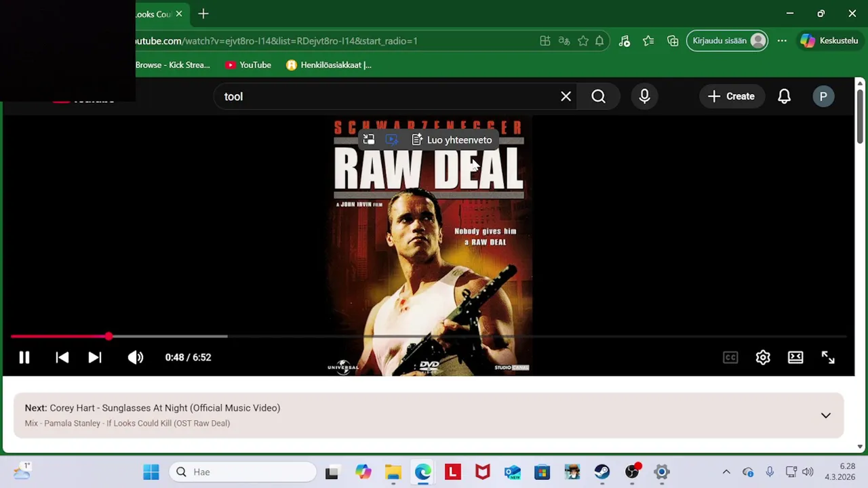
Task: Open Settings gear on taskbar
Action: (662, 472)
